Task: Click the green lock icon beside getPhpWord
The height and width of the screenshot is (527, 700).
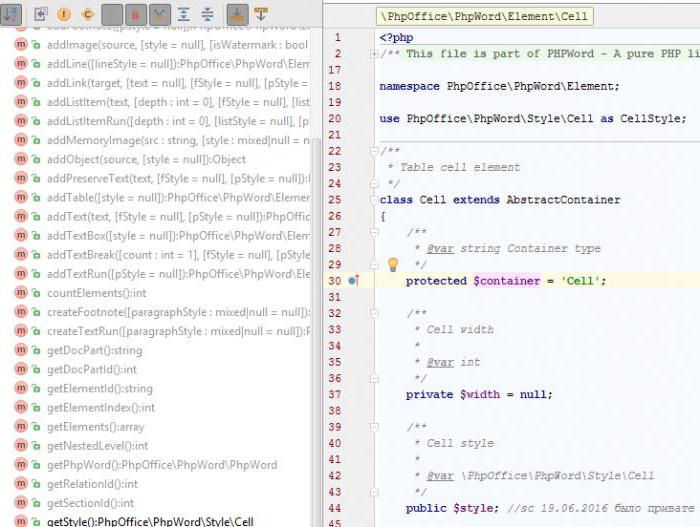Action: click(36, 465)
